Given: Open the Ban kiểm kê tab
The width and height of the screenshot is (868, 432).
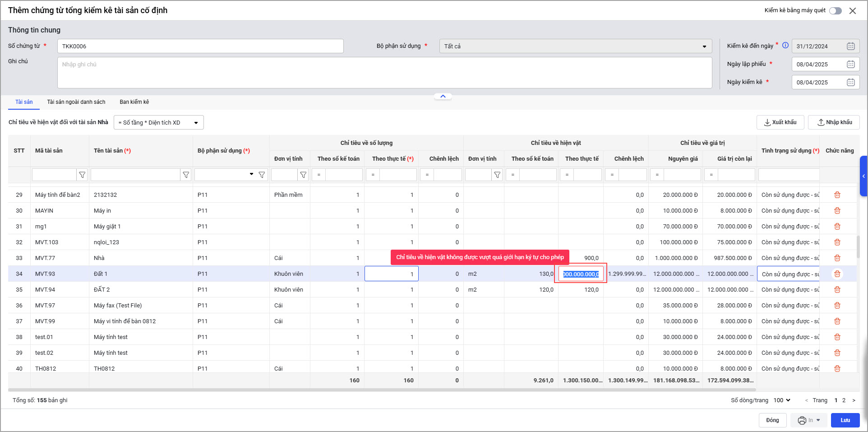Looking at the screenshot, I should pos(134,102).
